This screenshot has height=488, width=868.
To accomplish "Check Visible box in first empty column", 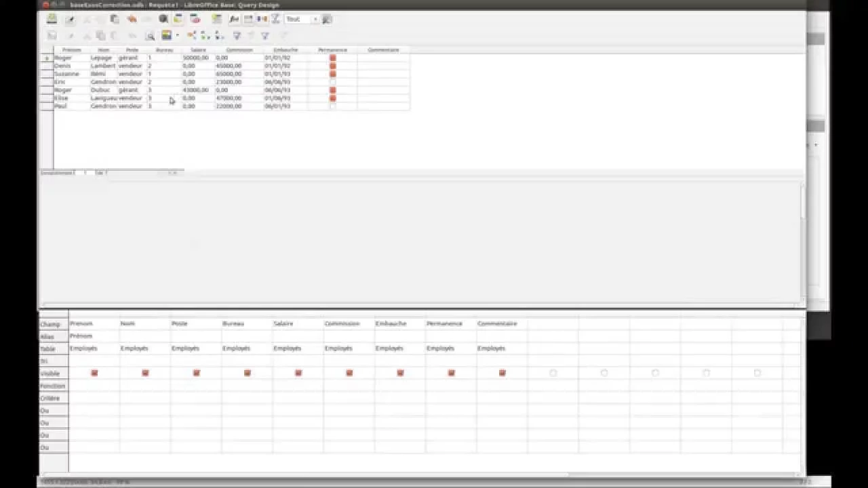I will (x=553, y=373).
